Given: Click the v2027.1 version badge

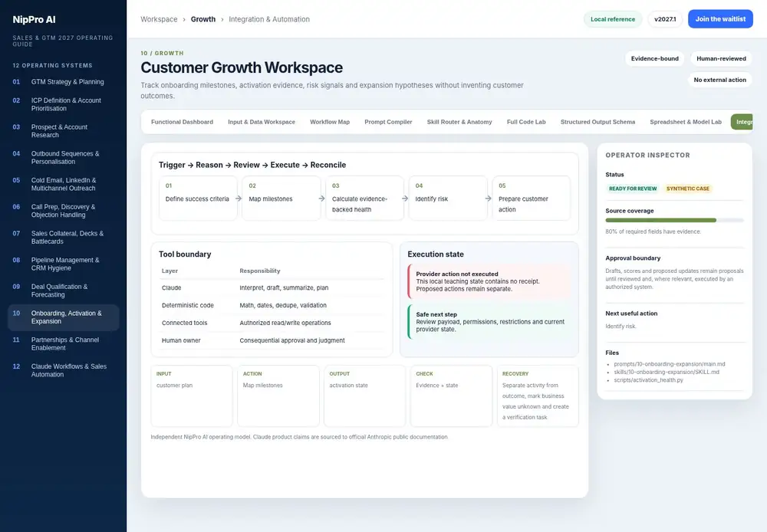Looking at the screenshot, I should 665,19.
